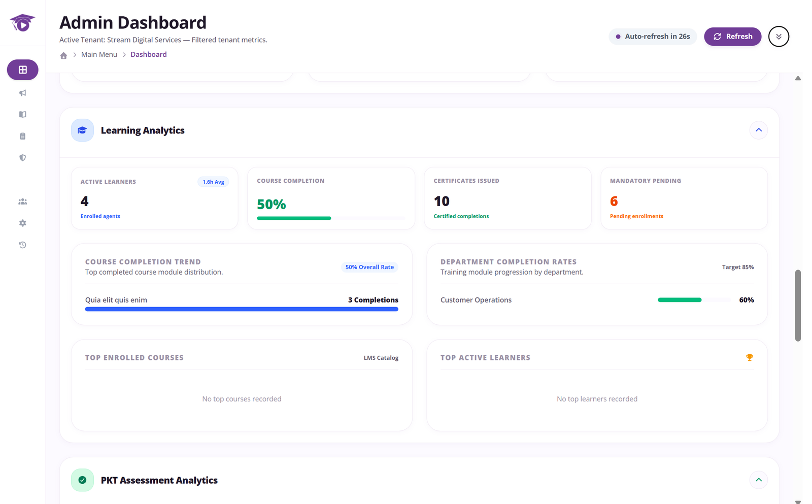This screenshot has width=812, height=504.
Task: Click the trophy icon in Top Active Learners
Action: click(x=750, y=357)
